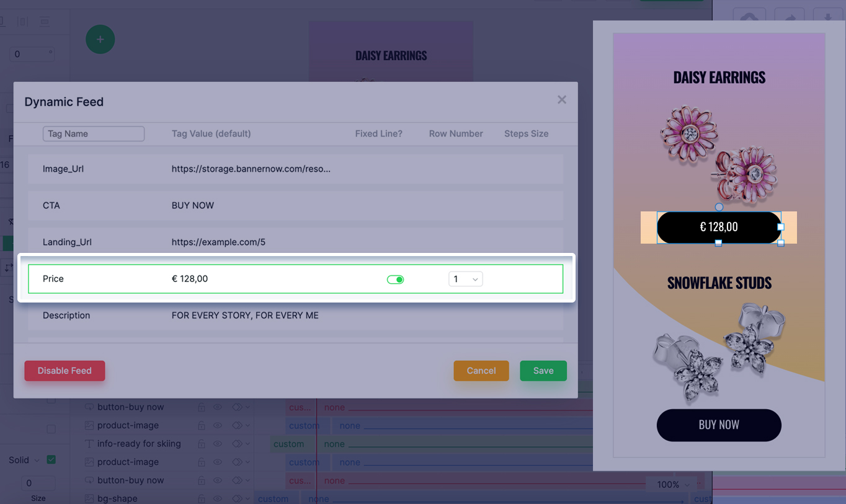Viewport: 846px width, 504px height.
Task: Click the € 128,00 tag value in dialog
Action: (190, 279)
